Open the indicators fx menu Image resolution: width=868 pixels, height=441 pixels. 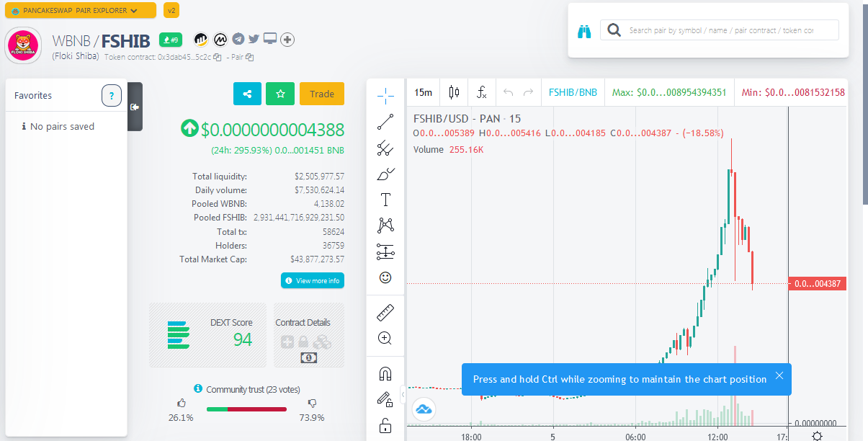click(482, 92)
